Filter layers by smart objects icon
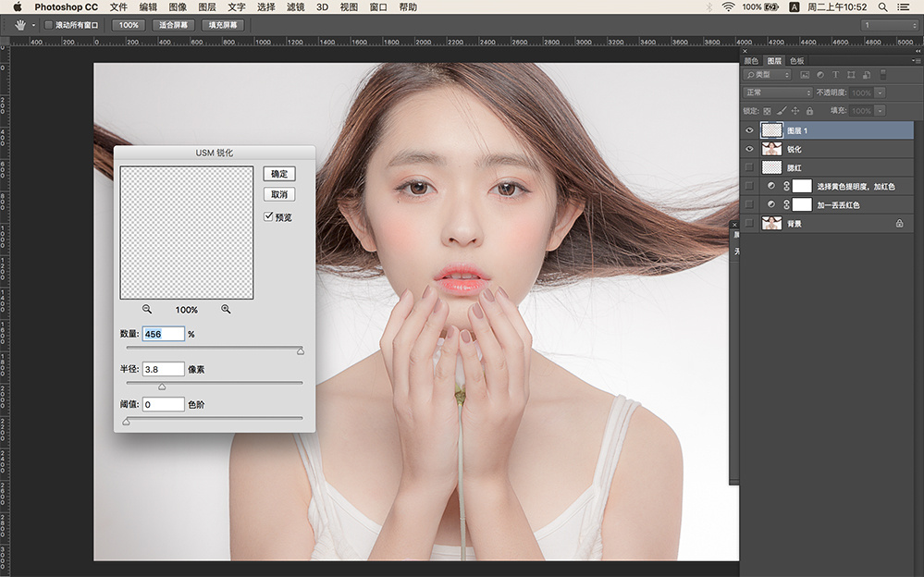Viewport: 924px width, 577px height. [867, 75]
